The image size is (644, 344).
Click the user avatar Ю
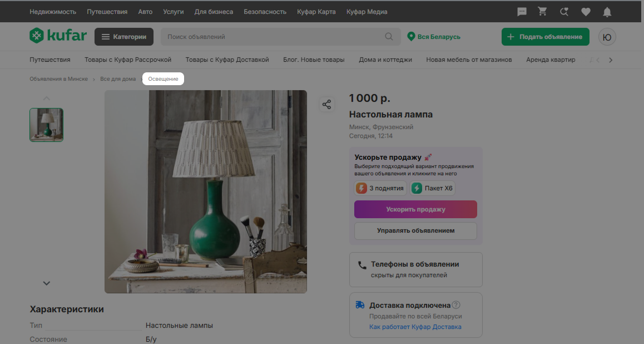click(x=607, y=37)
